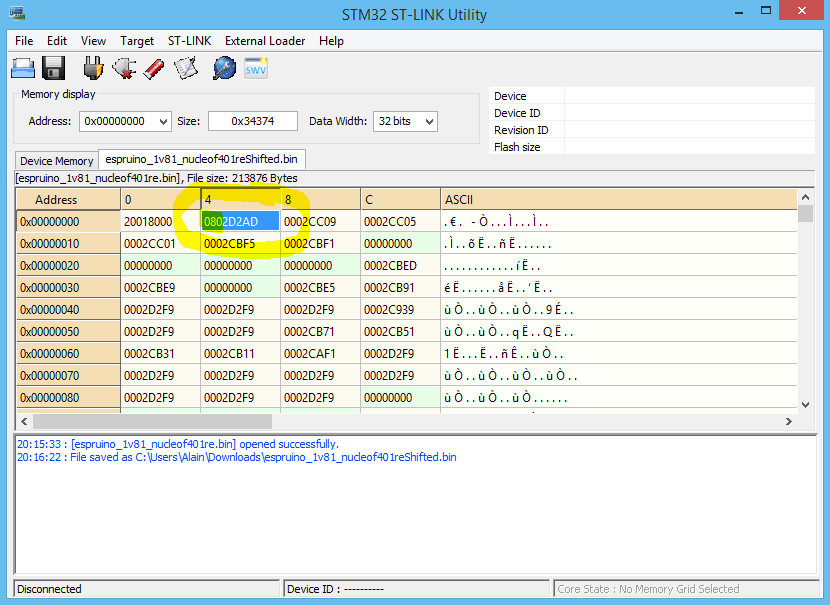Select the memory cell 0002CC05
Viewport: 830px width, 605px height.
(x=400, y=222)
